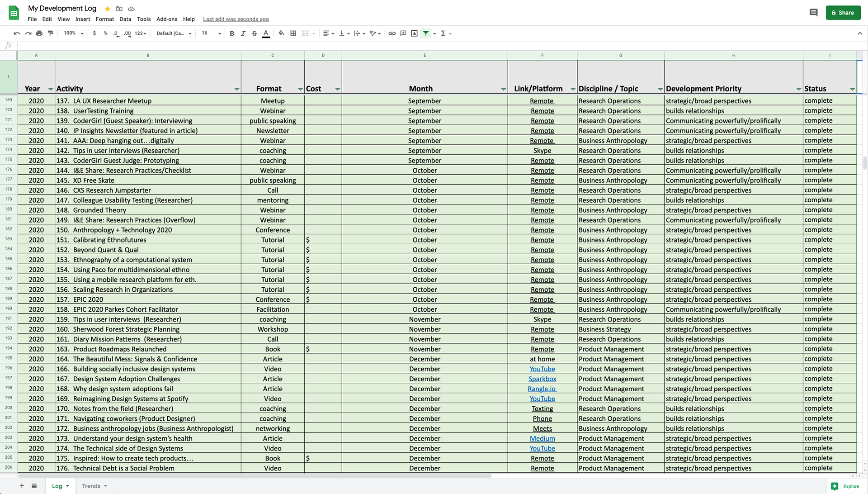Open the Last edit was seconds ago link
Image resolution: width=868 pixels, height=494 pixels.
[236, 19]
